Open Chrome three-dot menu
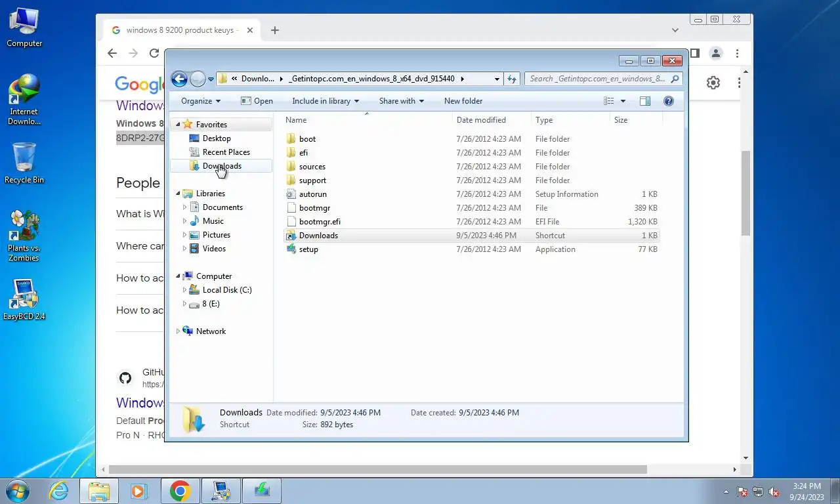 pos(738,54)
